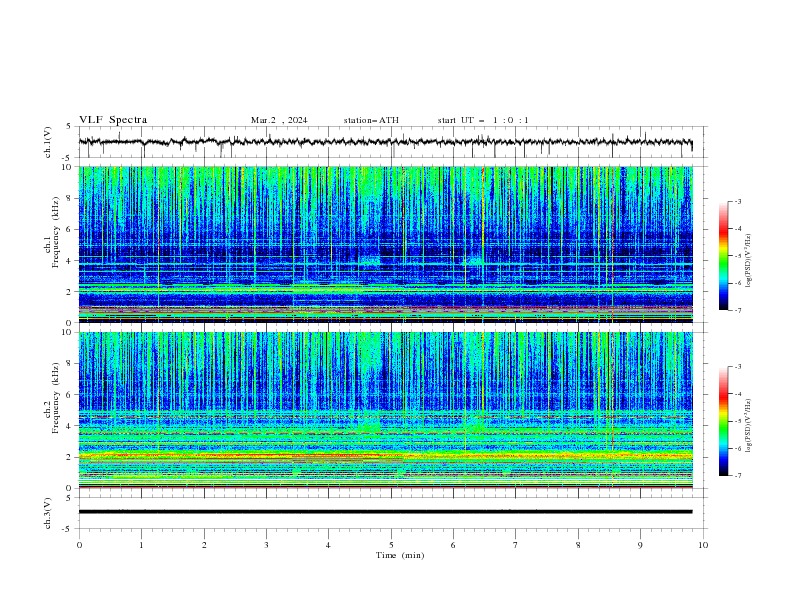
Task: Click time axis tick label "1"
Action: point(141,545)
